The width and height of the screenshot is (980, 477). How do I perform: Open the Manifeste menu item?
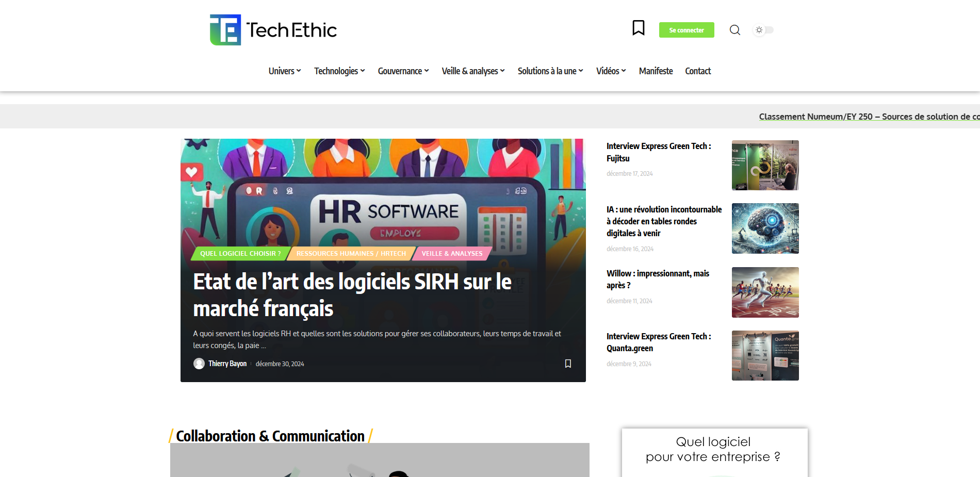click(656, 71)
